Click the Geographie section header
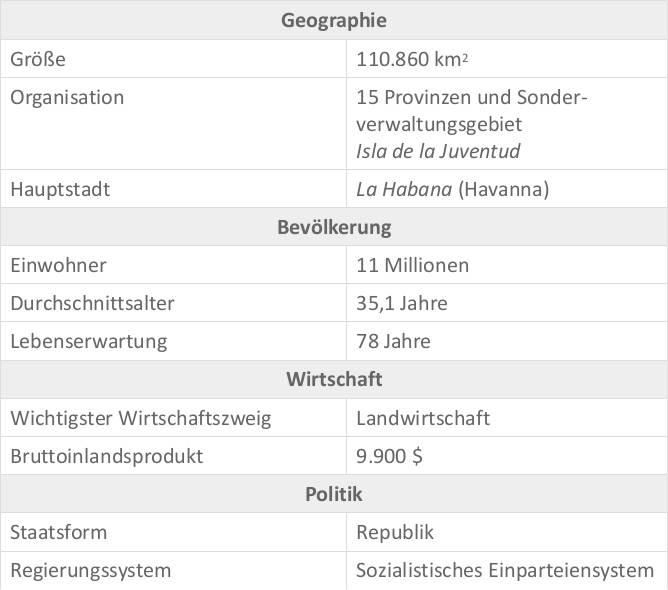The image size is (668, 590). point(334,20)
